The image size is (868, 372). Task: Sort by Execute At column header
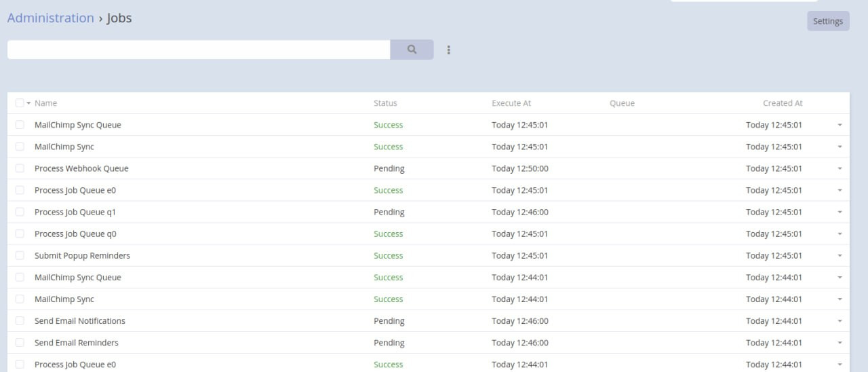point(511,103)
